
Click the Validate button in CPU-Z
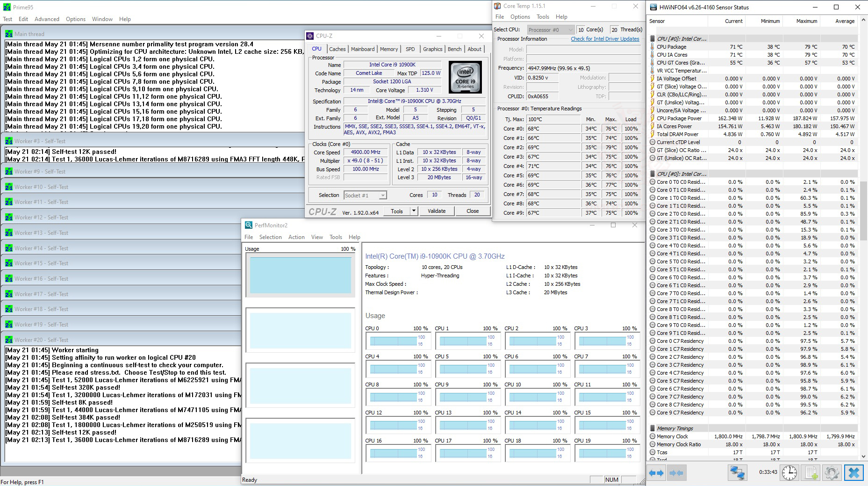tap(436, 211)
